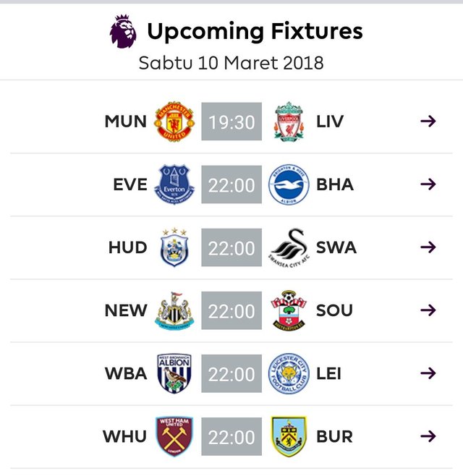
Task: Select the LEI team abbreviation
Action: (328, 373)
